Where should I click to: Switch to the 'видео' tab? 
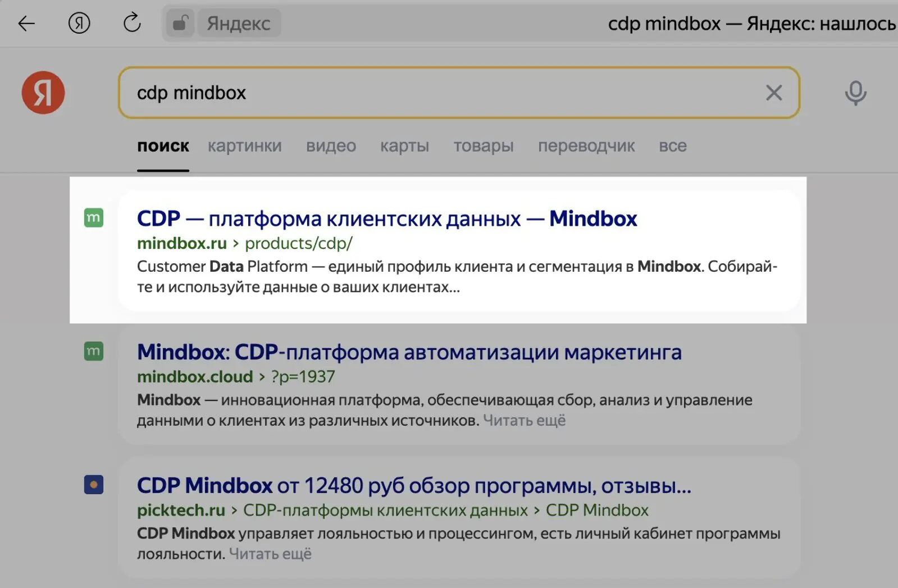331,146
